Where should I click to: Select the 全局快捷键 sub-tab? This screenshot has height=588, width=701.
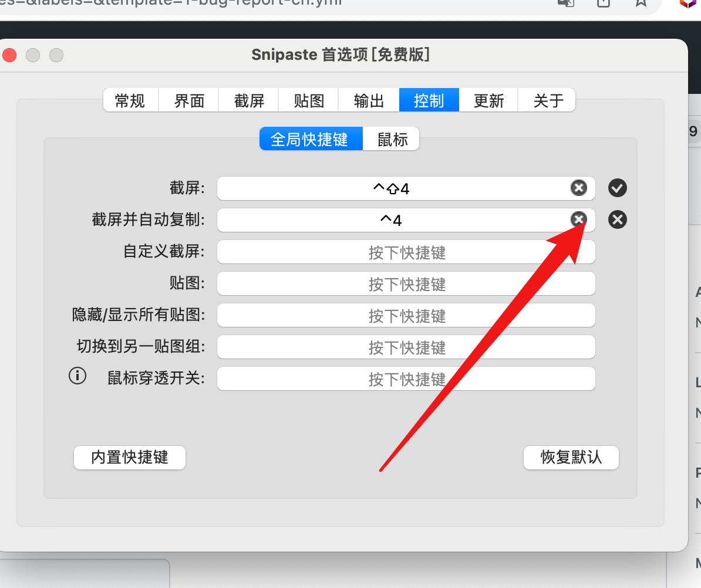click(311, 138)
